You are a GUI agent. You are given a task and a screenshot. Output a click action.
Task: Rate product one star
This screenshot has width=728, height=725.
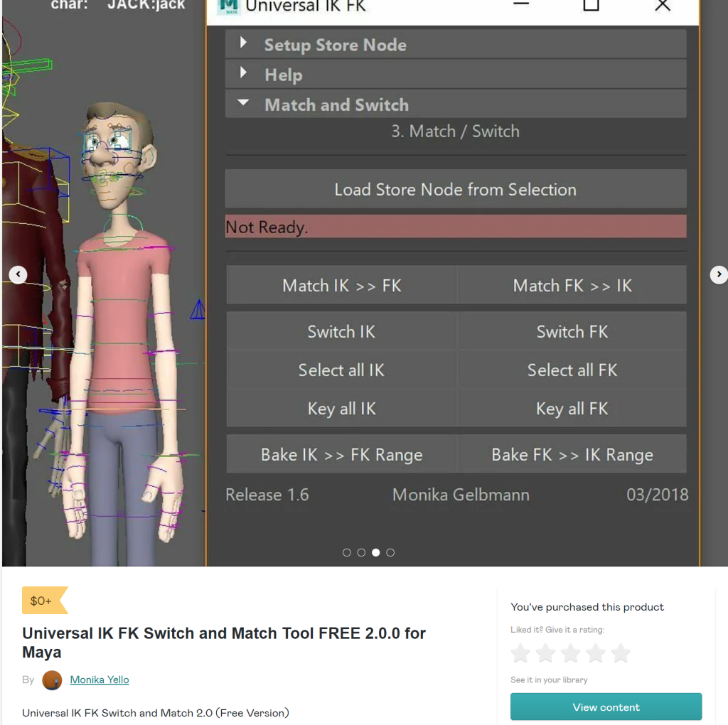(x=520, y=652)
